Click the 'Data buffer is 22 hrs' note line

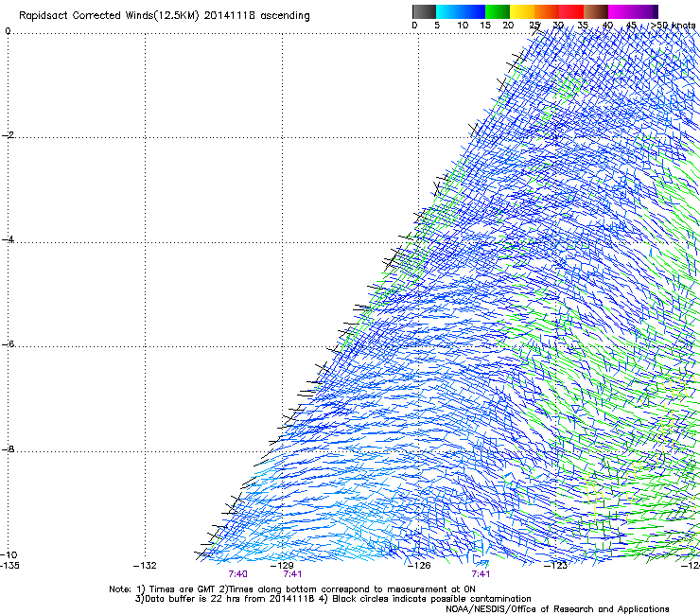[x=333, y=599]
